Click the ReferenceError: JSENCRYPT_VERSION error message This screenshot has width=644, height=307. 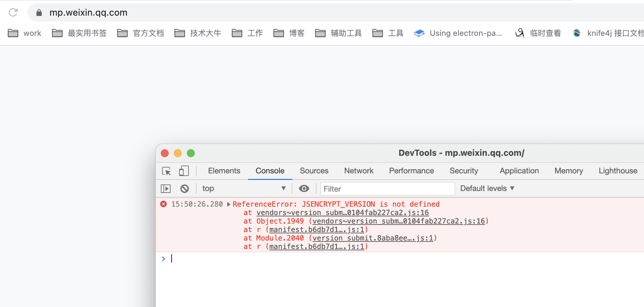point(336,204)
